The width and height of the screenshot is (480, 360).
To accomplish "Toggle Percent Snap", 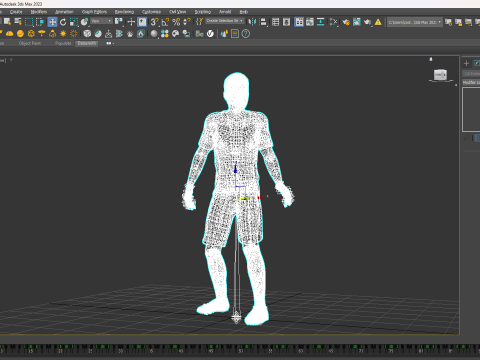I will click(176, 22).
